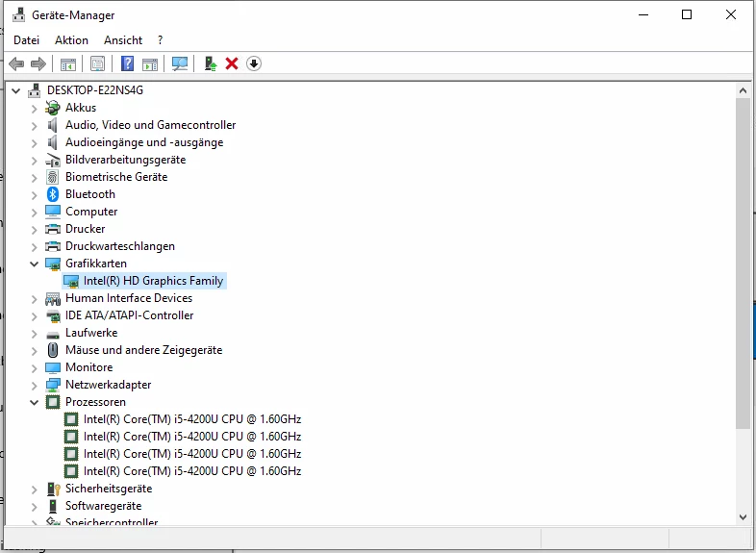Click the Biometrische Geräte fingerprint icon
Viewport: 756px width, 553px height.
click(53, 177)
